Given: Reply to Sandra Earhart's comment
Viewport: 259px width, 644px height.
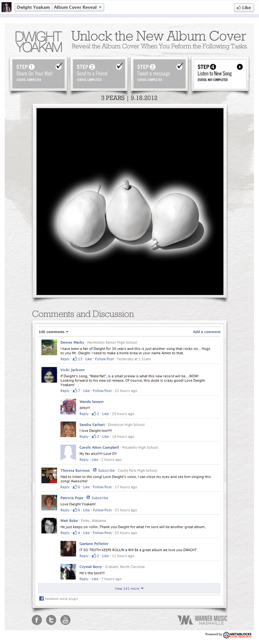Looking at the screenshot, I should click(84, 437).
